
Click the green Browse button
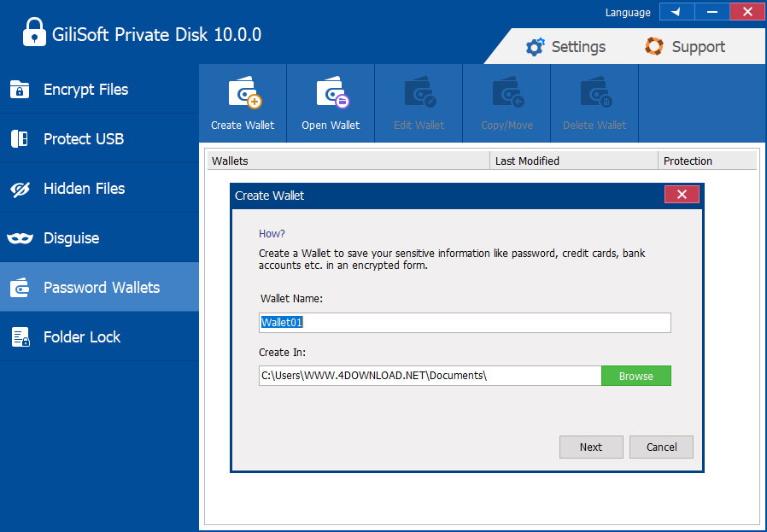coord(636,376)
